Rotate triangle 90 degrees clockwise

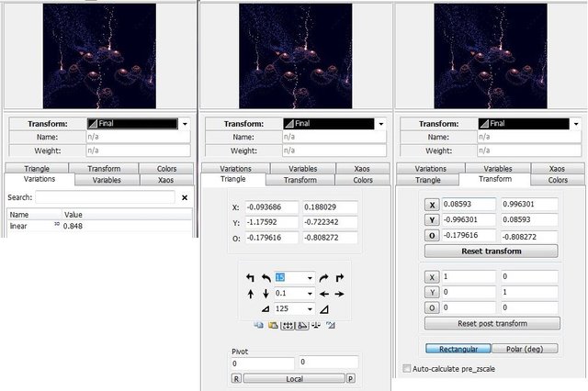(340, 277)
